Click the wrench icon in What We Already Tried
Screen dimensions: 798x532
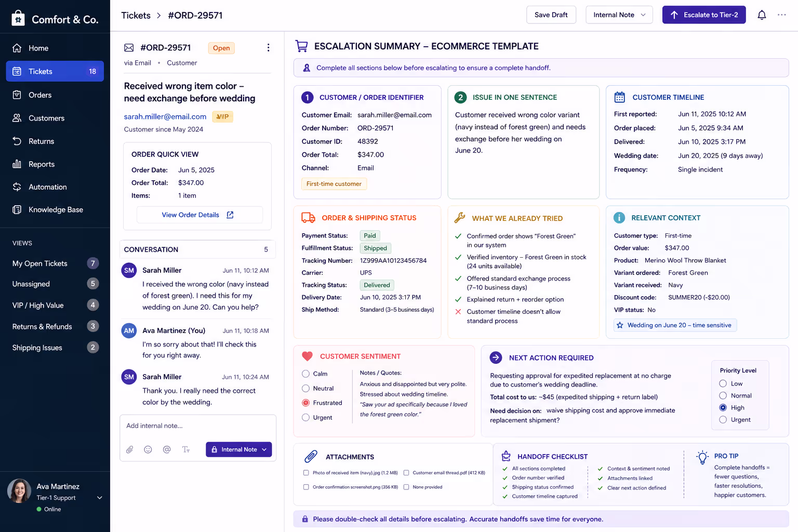[x=460, y=218]
